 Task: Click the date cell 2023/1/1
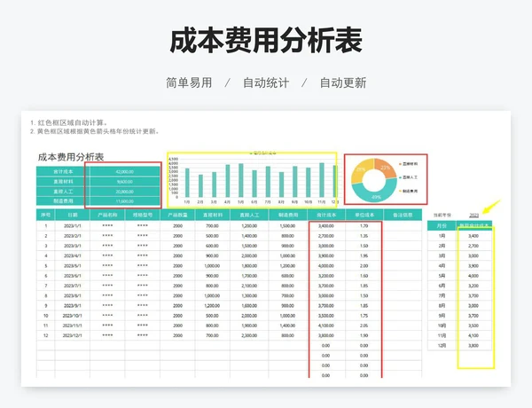click(x=73, y=225)
